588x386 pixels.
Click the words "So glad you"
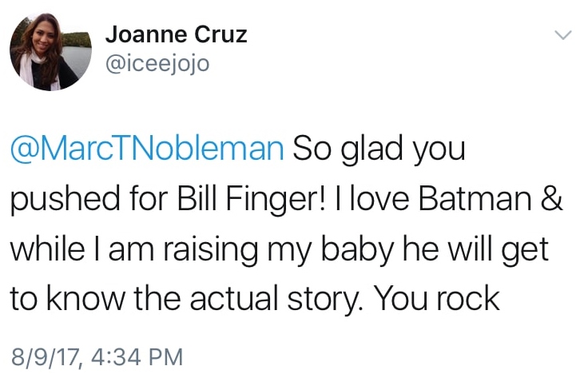tap(379, 149)
